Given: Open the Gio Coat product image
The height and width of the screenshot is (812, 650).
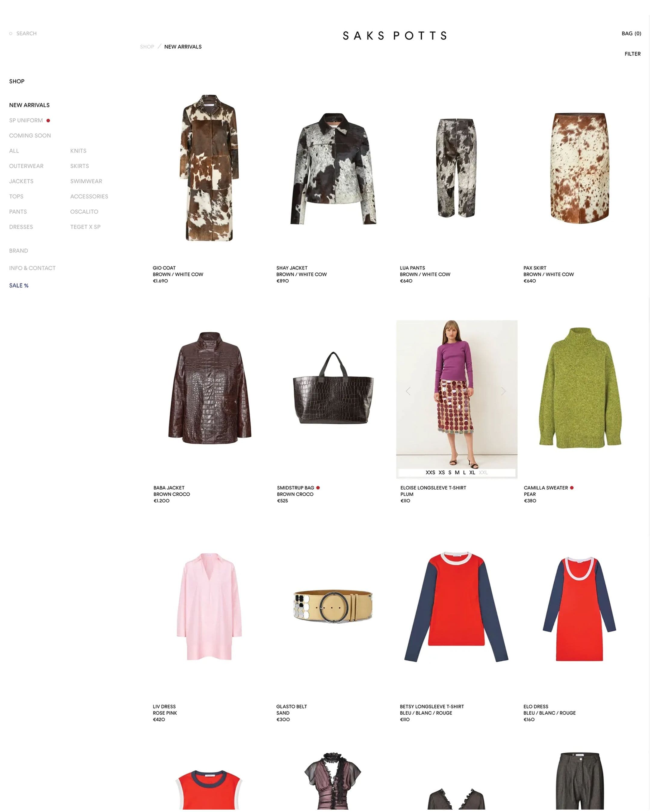Looking at the screenshot, I should (209, 168).
